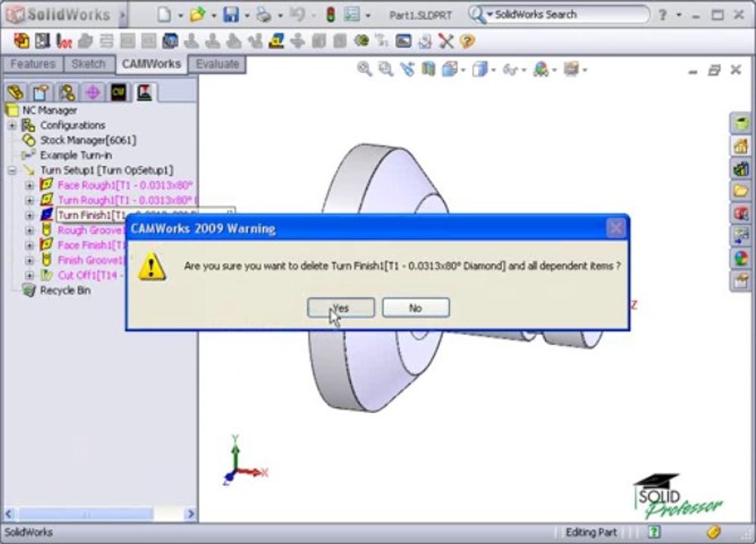The height and width of the screenshot is (544, 756).
Task: Select the Turn Rough1 operation
Action: click(125, 200)
